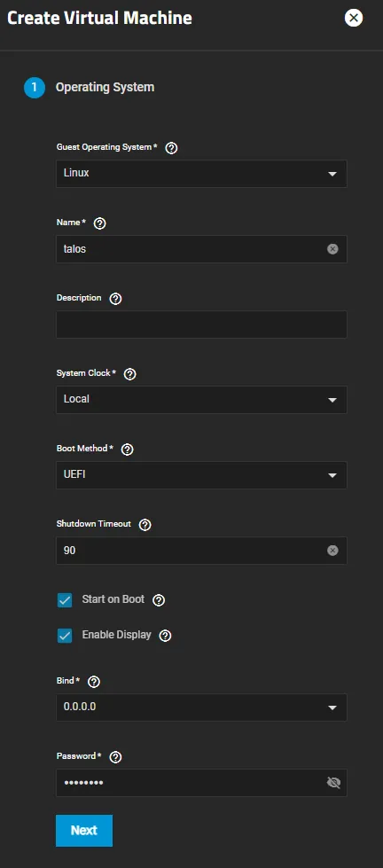The height and width of the screenshot is (868, 383).
Task: Open help for Guest Operating System
Action: coord(172,148)
